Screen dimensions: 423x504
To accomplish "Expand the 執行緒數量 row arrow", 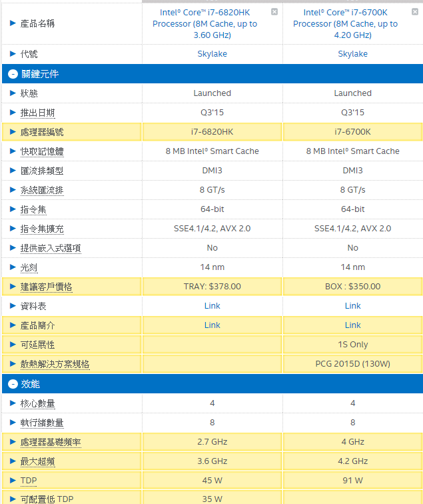I will point(13,423).
